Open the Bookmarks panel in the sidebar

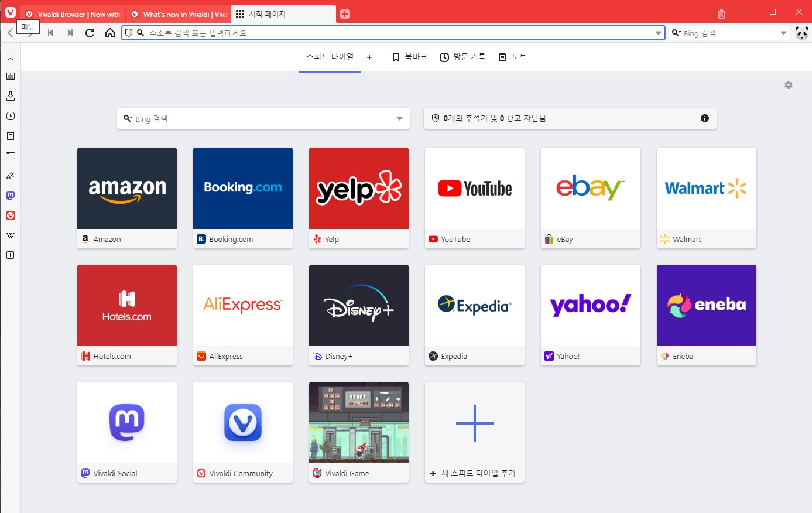tap(9, 55)
